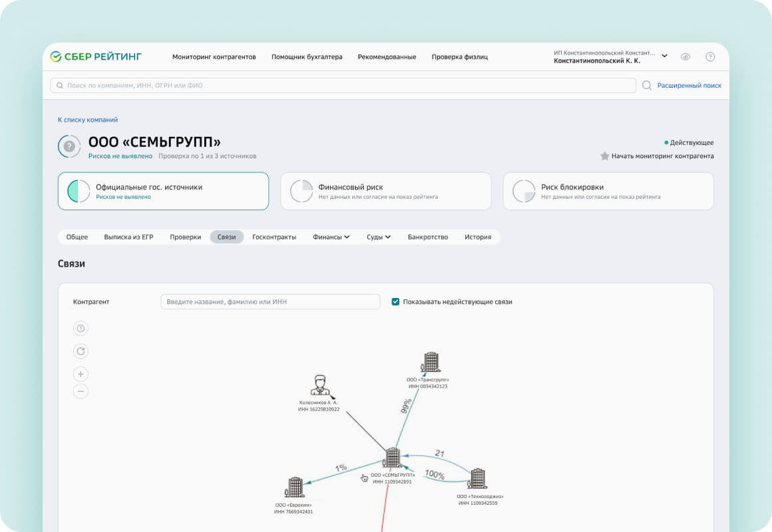Go back via К списку компаний link
This screenshot has height=532, width=772.
[88, 120]
